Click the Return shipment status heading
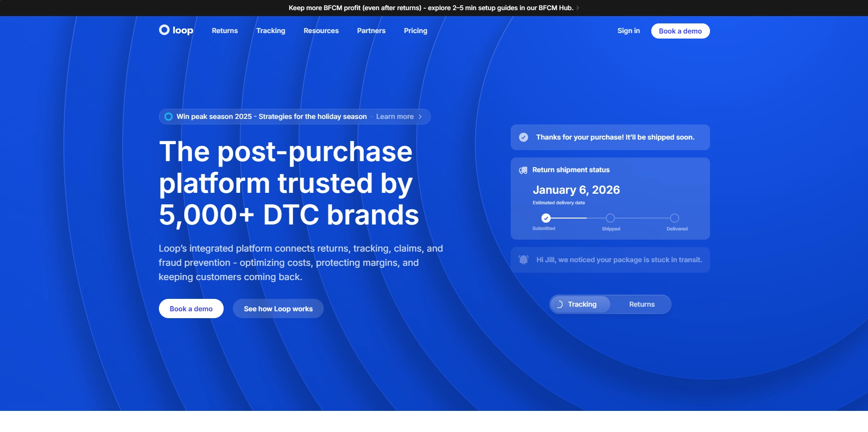This screenshot has height=432, width=868. [x=571, y=170]
